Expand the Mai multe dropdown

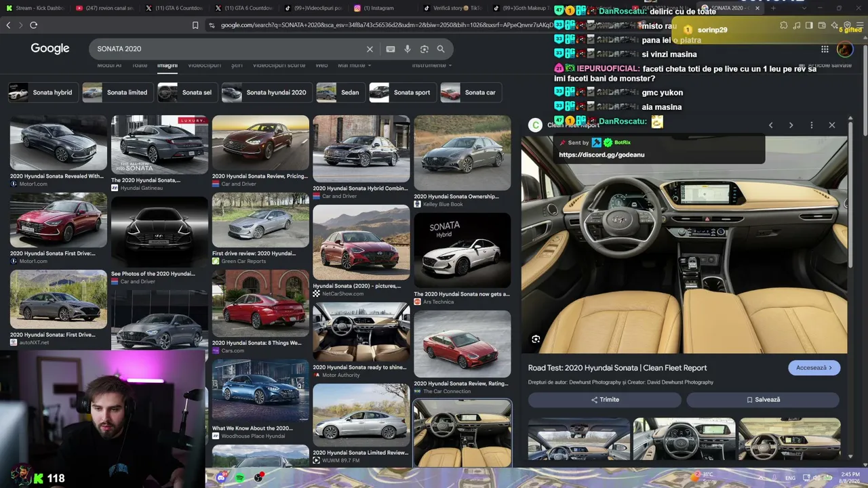click(355, 65)
